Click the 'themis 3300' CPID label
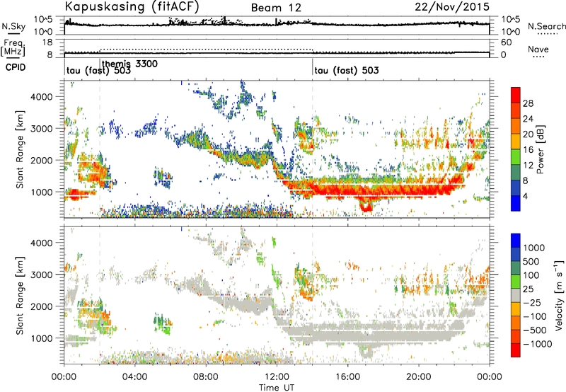Viewport: 566px width, 392px height. (x=129, y=64)
